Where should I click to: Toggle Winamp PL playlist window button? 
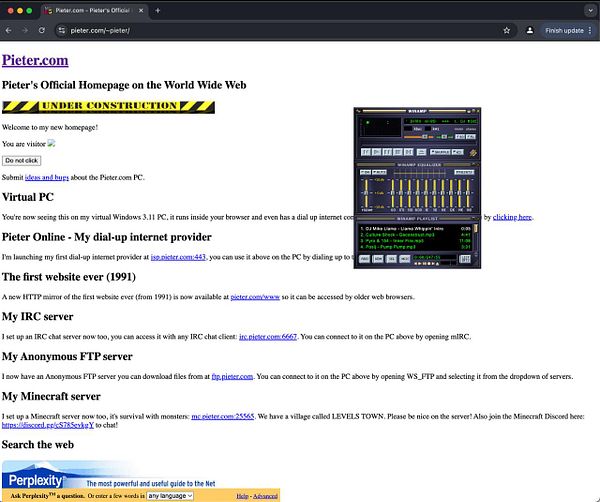pos(471,137)
